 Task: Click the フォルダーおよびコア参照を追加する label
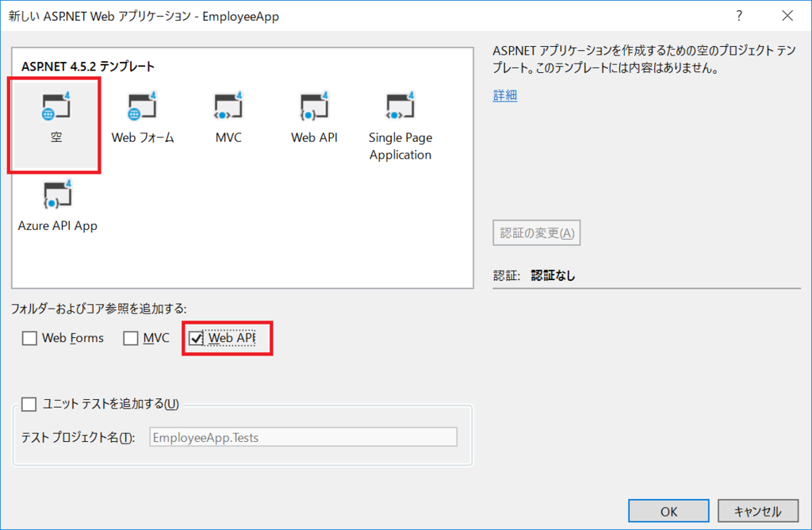click(99, 309)
